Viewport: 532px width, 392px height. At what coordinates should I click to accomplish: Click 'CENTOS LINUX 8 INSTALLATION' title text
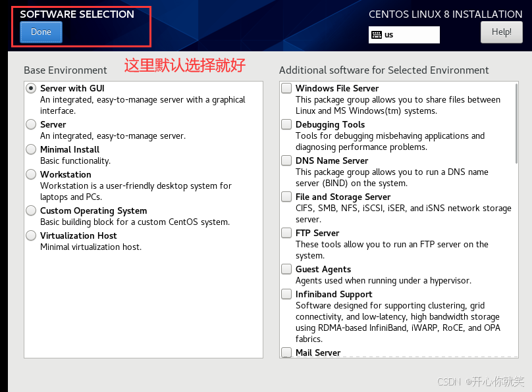pyautogui.click(x=446, y=14)
